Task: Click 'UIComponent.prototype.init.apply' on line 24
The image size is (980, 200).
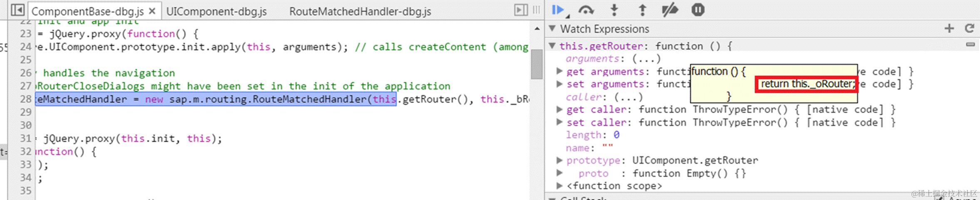Action: 145,47
